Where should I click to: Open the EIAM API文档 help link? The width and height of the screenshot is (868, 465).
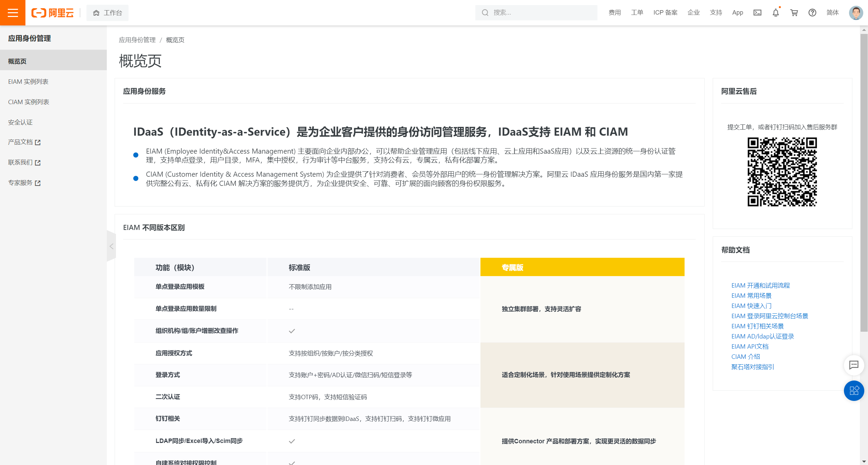pos(750,346)
